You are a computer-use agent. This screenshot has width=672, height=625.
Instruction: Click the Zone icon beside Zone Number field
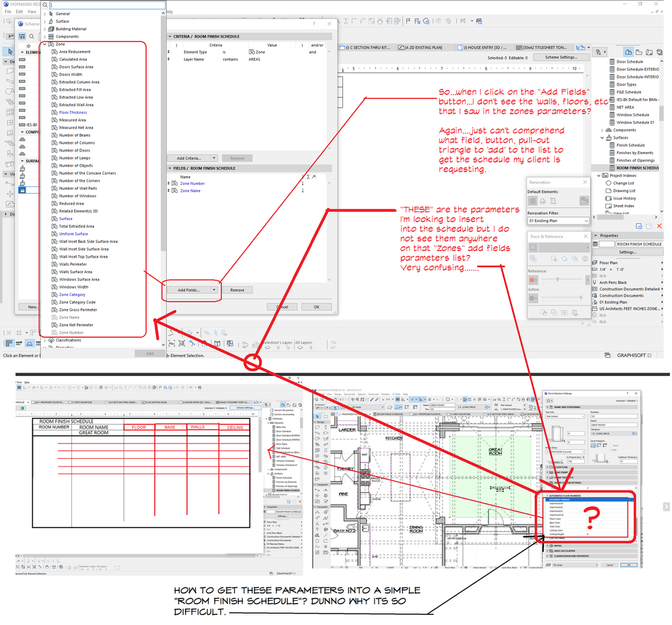pos(174,183)
